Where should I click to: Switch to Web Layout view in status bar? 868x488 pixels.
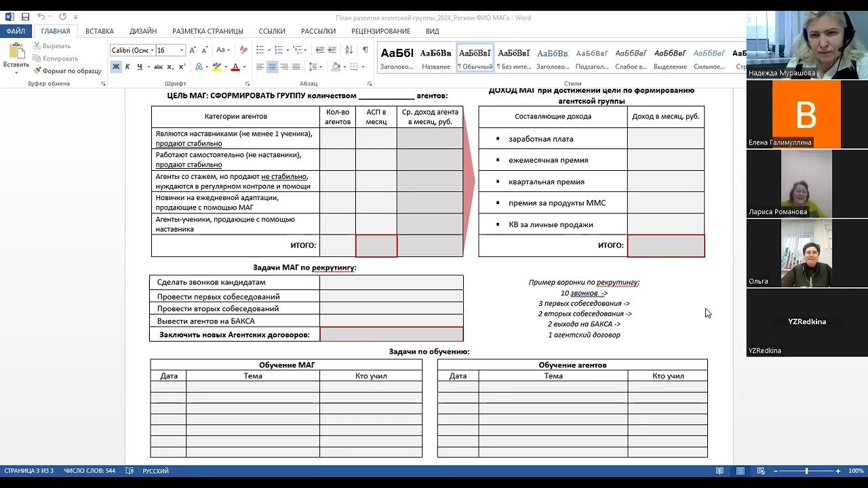click(x=762, y=471)
